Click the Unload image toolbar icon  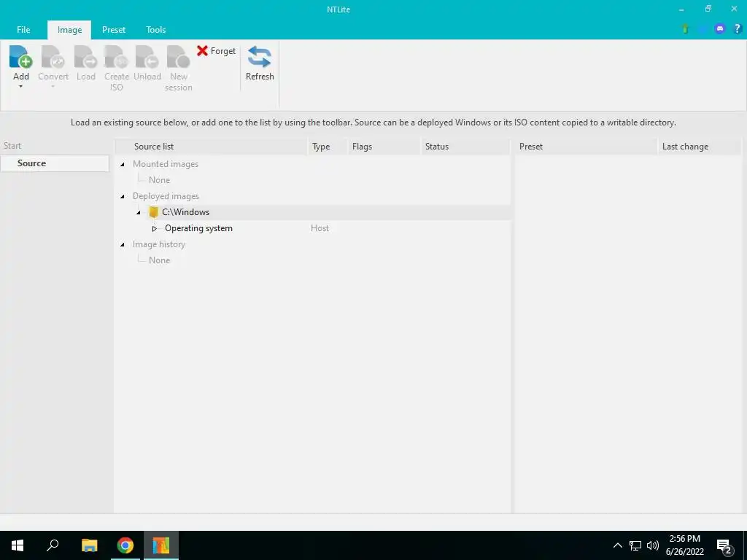click(x=147, y=57)
